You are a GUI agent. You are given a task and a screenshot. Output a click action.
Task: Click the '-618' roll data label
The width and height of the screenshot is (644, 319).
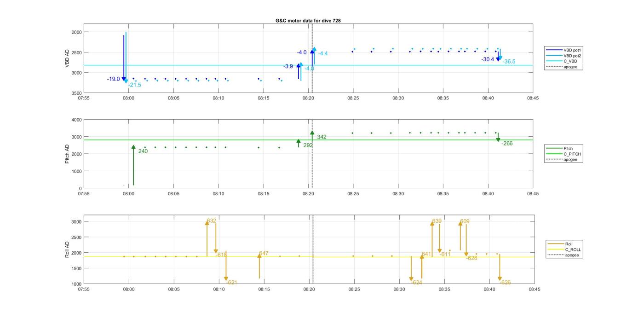point(222,255)
